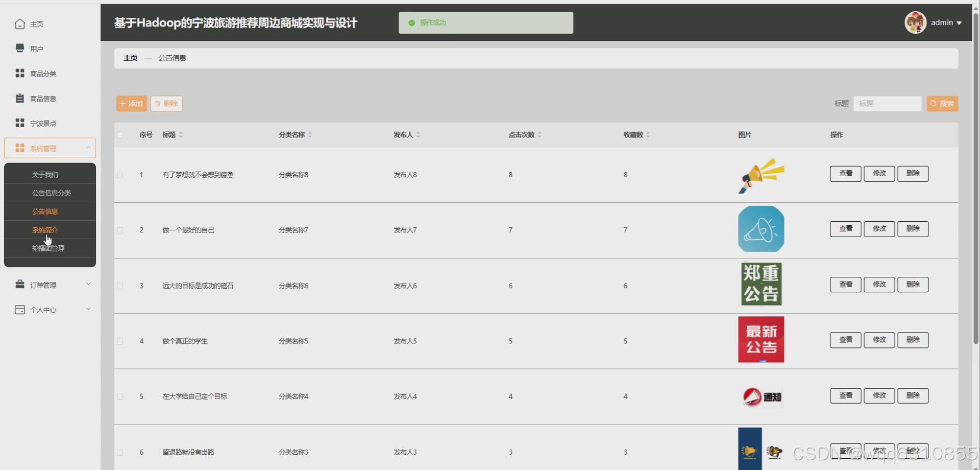This screenshot has width=980, height=470.
Task: Click 查看 for 有了梦想就不会感到疲惫 row
Action: coord(845,174)
